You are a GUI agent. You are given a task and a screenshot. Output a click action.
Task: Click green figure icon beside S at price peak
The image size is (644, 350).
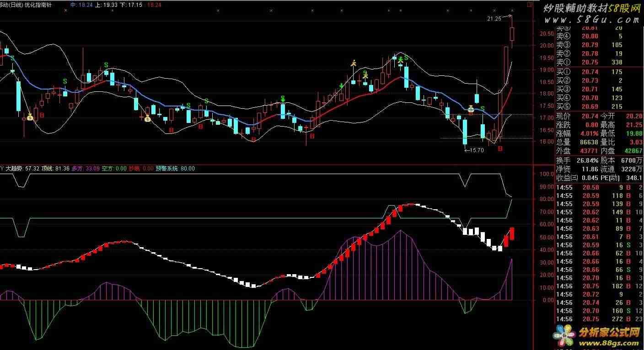[400, 59]
